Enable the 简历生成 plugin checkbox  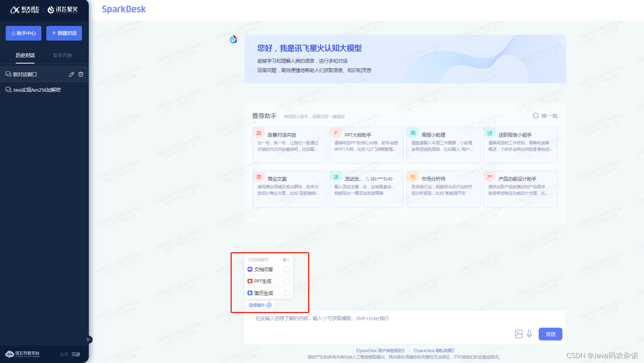(287, 293)
